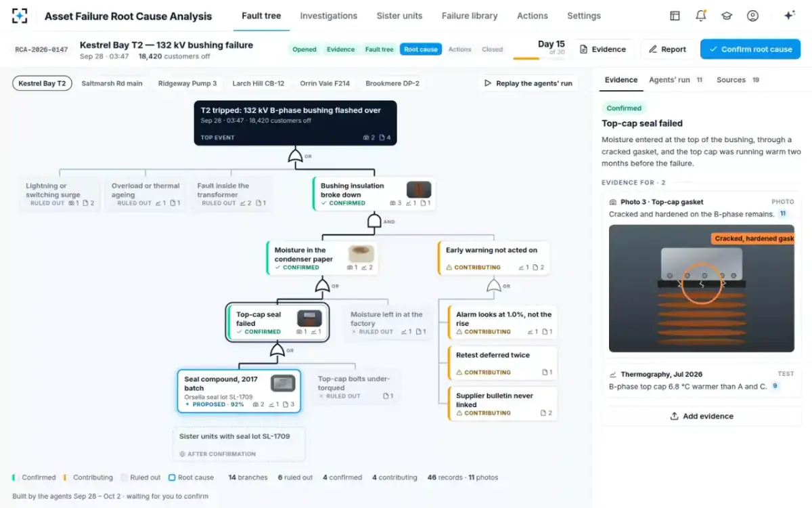Select the Brookmere DP-2 chip
Screen dimensions: 812x508
(392, 83)
